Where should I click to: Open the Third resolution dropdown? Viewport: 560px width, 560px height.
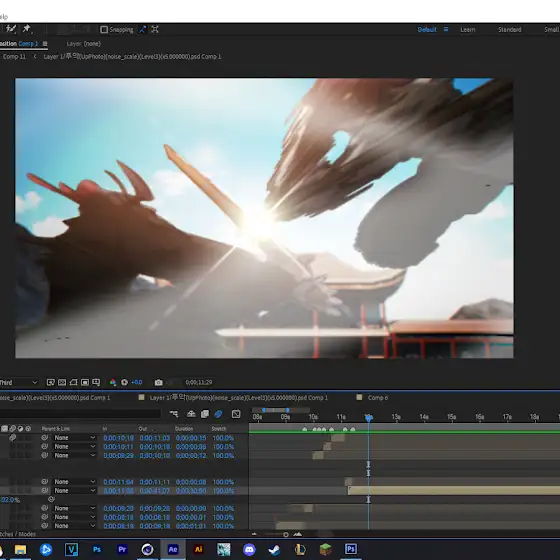point(19,382)
